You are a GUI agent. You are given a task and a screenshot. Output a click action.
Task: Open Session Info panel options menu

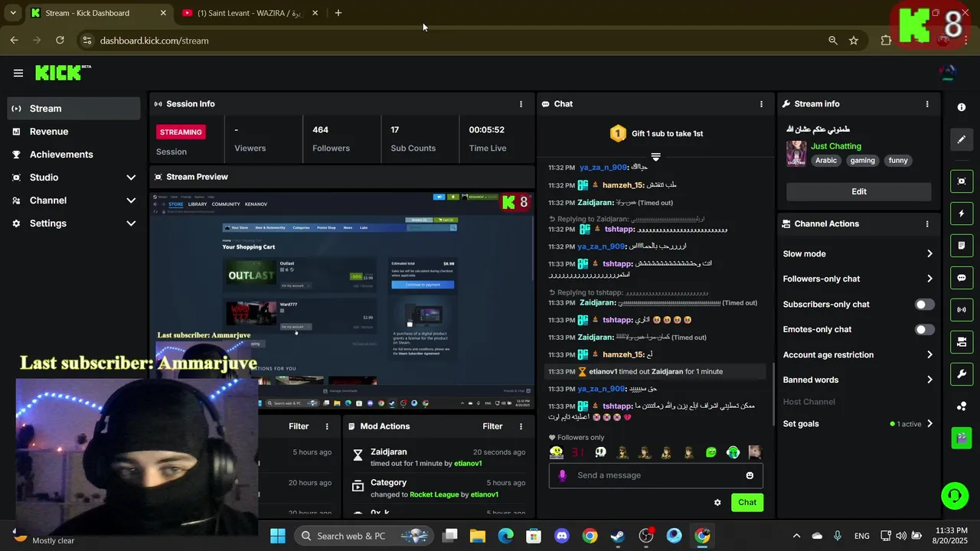tap(521, 104)
